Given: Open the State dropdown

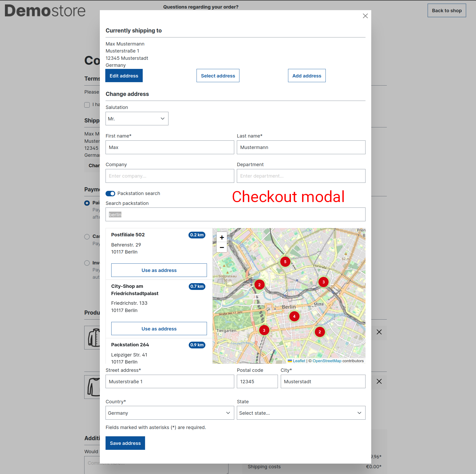Looking at the screenshot, I should [301, 413].
